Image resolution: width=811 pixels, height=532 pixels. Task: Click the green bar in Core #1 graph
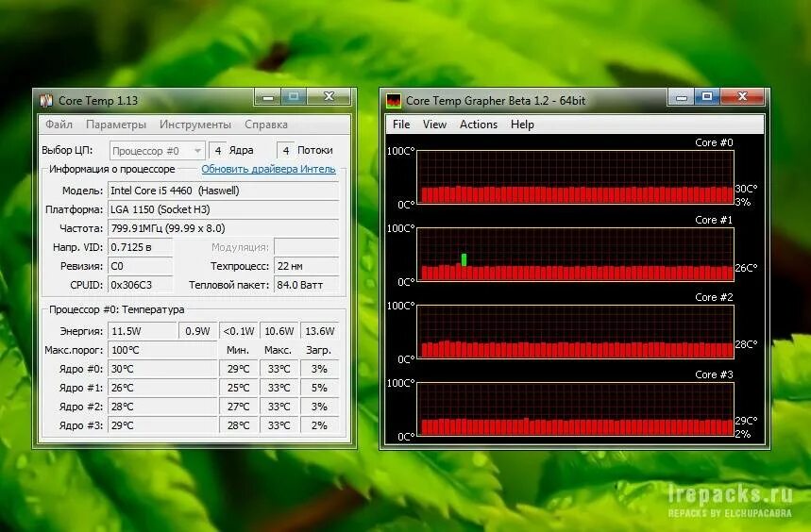coord(464,259)
